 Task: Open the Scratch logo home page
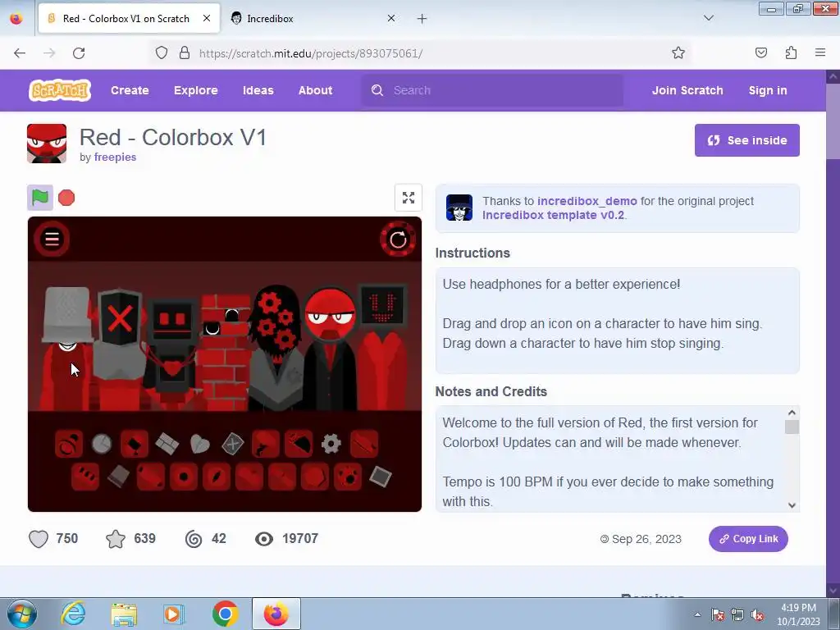(59, 90)
